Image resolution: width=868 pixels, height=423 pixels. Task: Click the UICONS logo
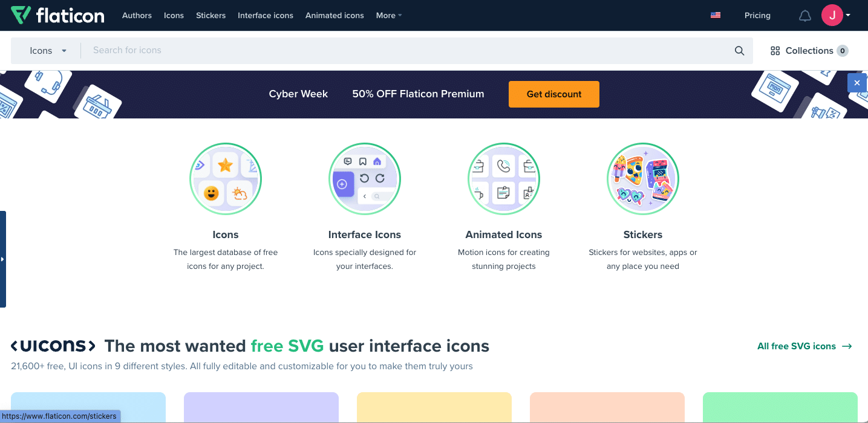pyautogui.click(x=53, y=346)
